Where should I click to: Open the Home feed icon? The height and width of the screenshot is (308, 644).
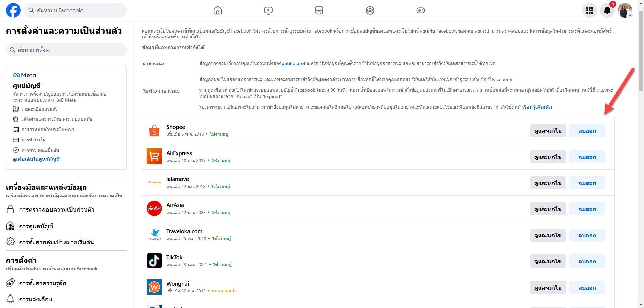point(218,10)
